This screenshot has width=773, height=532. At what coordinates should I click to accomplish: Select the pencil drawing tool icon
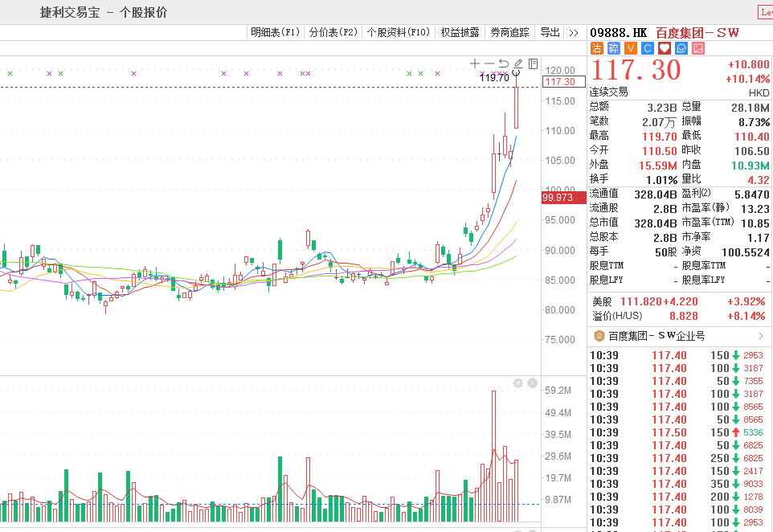point(518,63)
